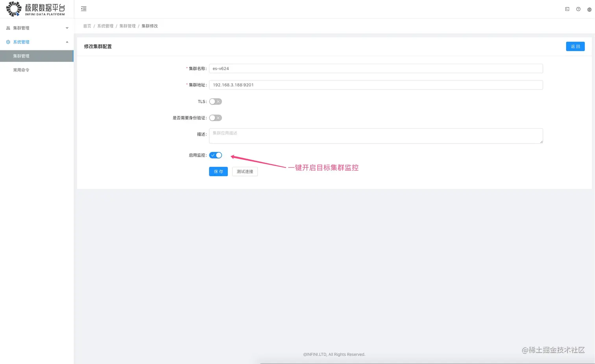Collapse the 系统管理 menu section
The image size is (595, 364).
[67, 42]
